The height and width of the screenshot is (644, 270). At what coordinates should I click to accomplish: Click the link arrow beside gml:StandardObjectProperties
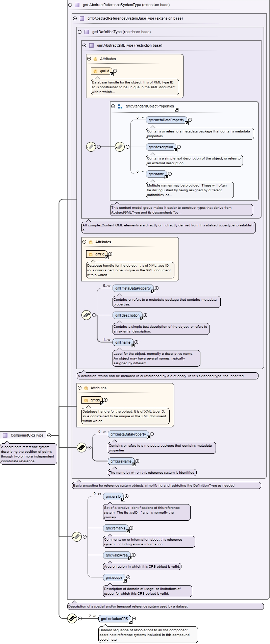(176, 109)
